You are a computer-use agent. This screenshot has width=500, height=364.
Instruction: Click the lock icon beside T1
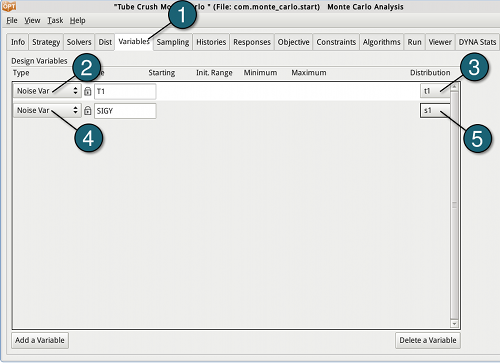coord(87,91)
